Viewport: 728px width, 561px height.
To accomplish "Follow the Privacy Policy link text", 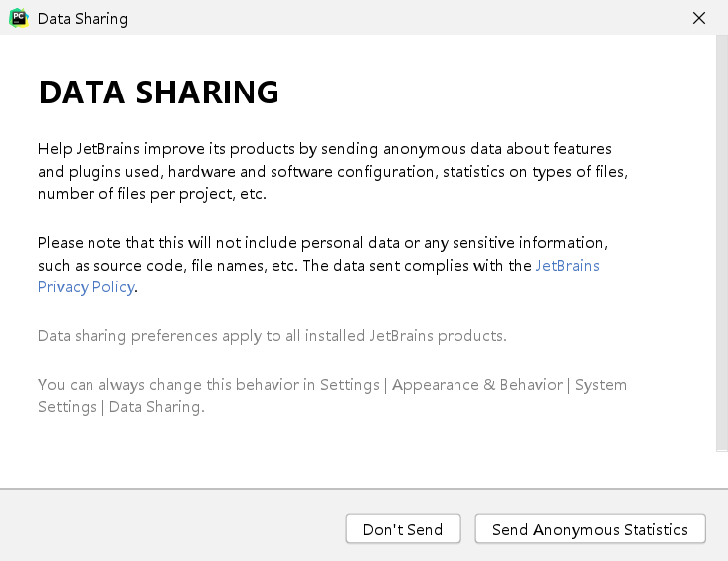I will click(x=86, y=287).
